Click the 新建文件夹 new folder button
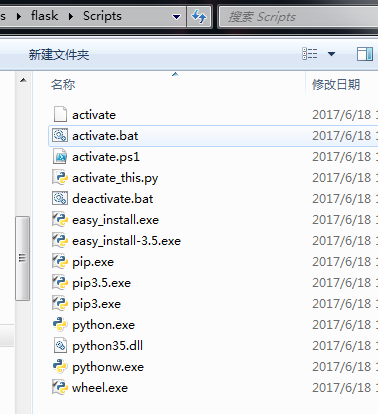 (x=59, y=54)
